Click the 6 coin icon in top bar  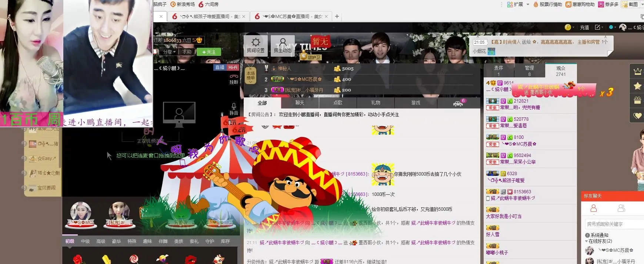(568, 27)
